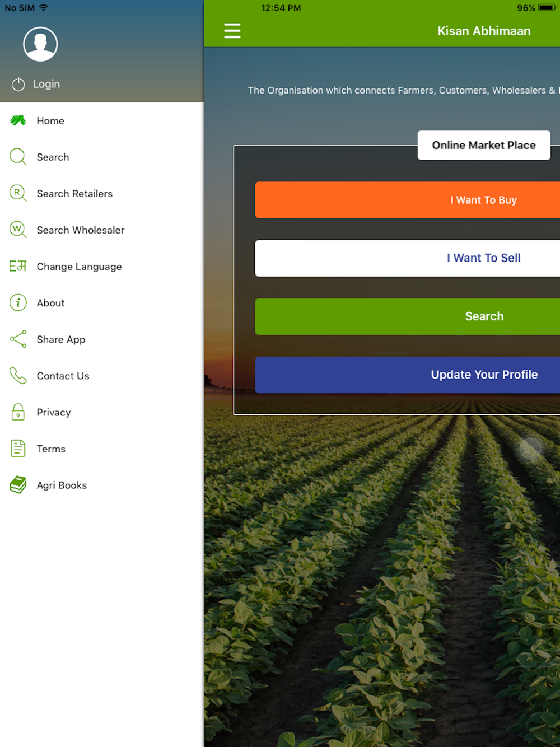Open Home from side menu
The image size is (560, 747).
pos(102,120)
